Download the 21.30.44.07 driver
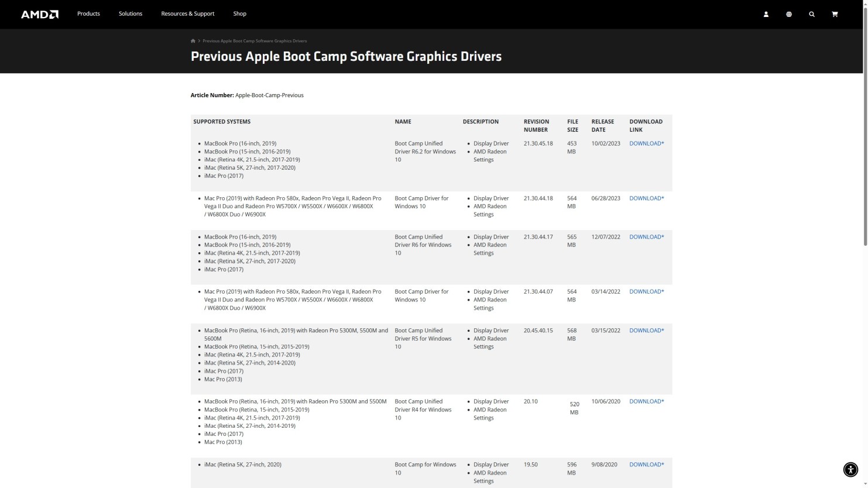 pyautogui.click(x=646, y=291)
